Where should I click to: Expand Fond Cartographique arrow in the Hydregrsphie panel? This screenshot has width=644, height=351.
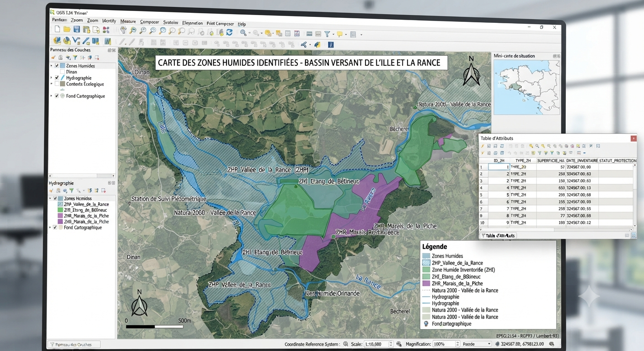coord(50,228)
